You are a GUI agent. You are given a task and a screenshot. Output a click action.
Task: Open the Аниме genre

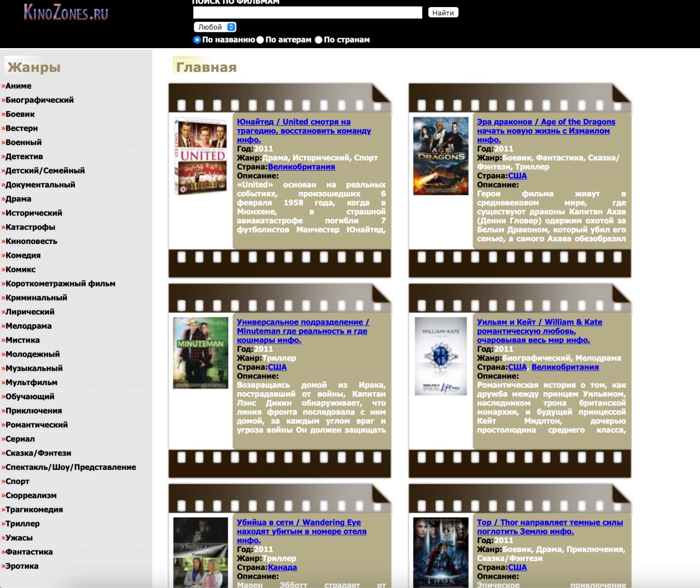[x=19, y=86]
